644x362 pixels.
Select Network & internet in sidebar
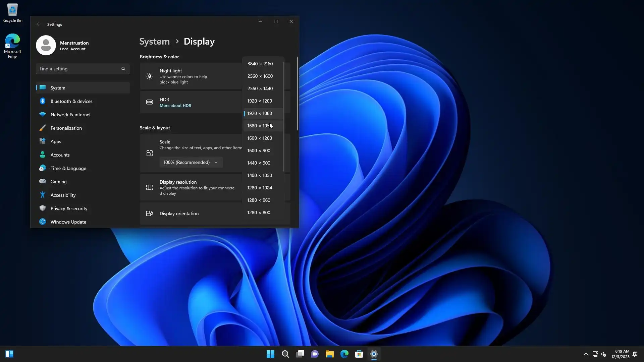click(70, 115)
